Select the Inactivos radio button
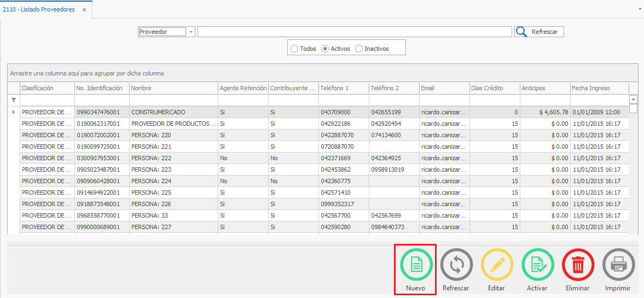This screenshot has width=644, height=298. pos(359,49)
